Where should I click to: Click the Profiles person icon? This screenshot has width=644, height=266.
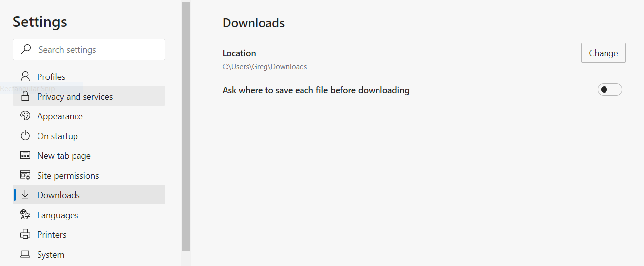coord(25,76)
